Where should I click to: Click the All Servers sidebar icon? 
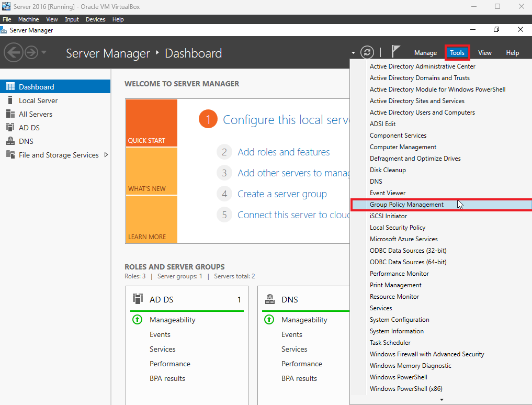(x=10, y=114)
